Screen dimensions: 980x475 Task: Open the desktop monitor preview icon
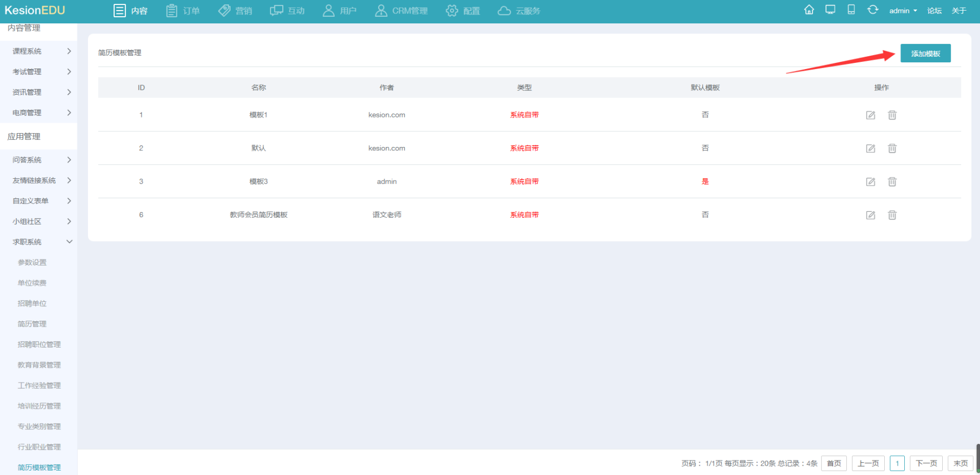[830, 10]
